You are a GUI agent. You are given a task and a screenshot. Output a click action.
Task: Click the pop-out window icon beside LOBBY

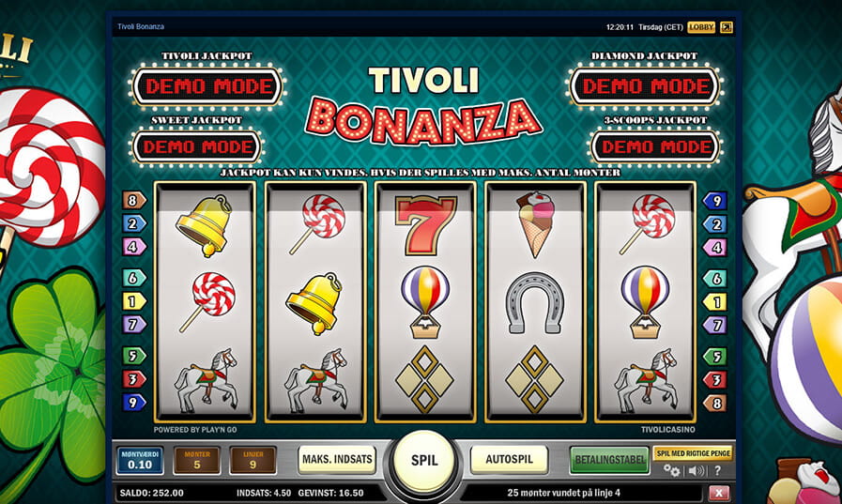(x=727, y=27)
